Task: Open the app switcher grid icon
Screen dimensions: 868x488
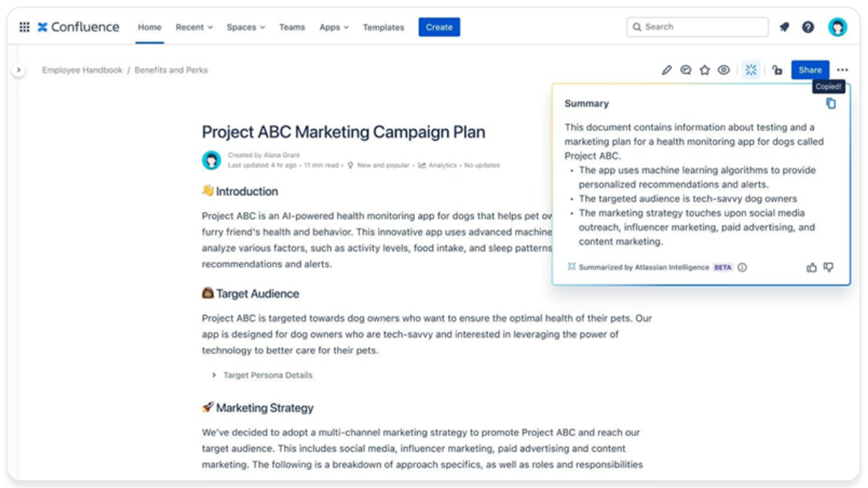Action: (24, 27)
